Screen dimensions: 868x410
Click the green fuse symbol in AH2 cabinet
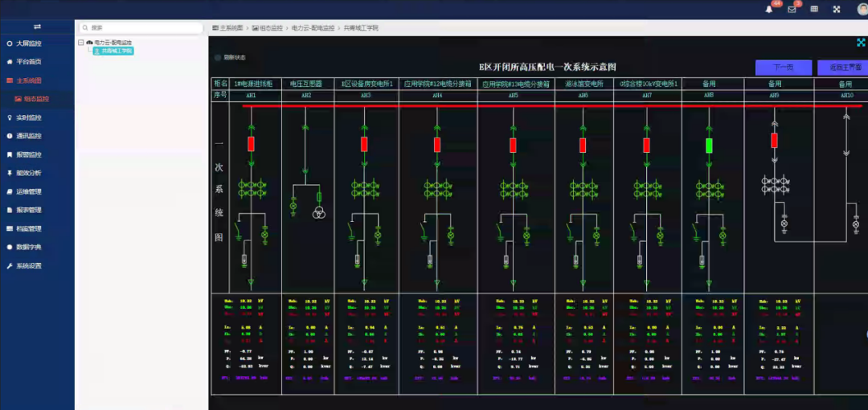tap(319, 197)
